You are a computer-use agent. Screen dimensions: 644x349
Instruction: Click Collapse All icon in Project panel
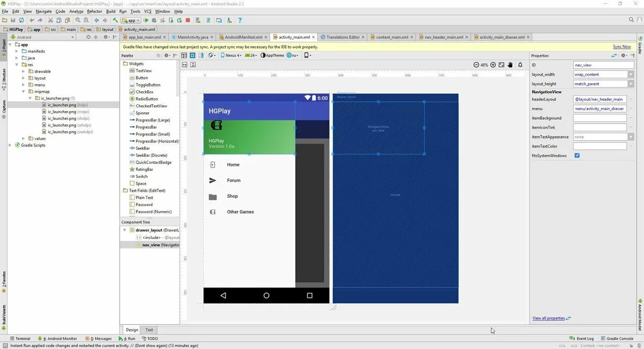coord(96,37)
